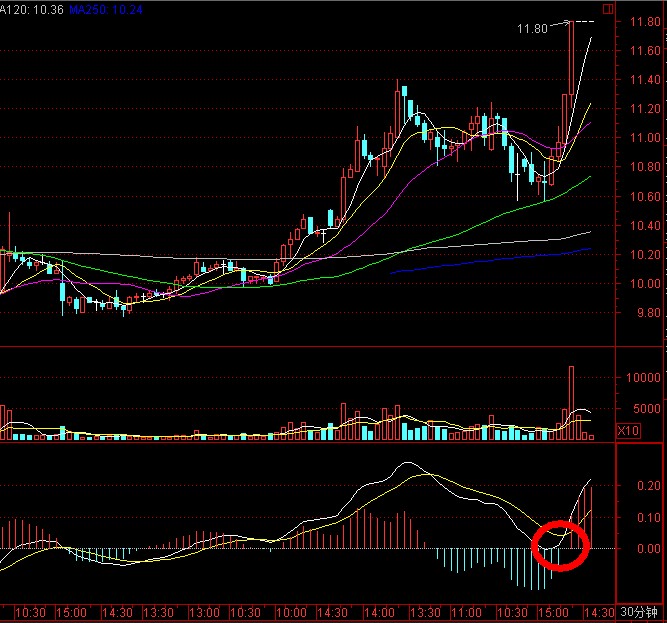Image resolution: width=667 pixels, height=623 pixels.
Task: Click the leftmost 10:30 time axis label
Action: (x=32, y=612)
